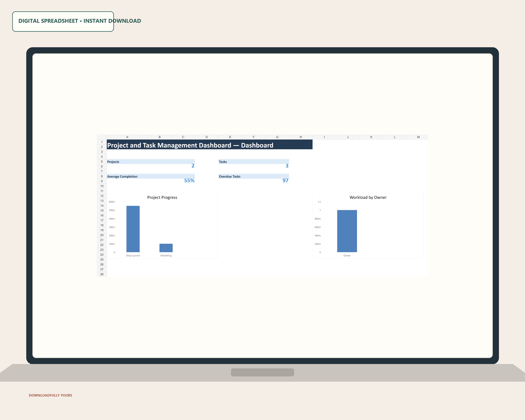Select column G header
The width and height of the screenshot is (525, 420).
277,137
